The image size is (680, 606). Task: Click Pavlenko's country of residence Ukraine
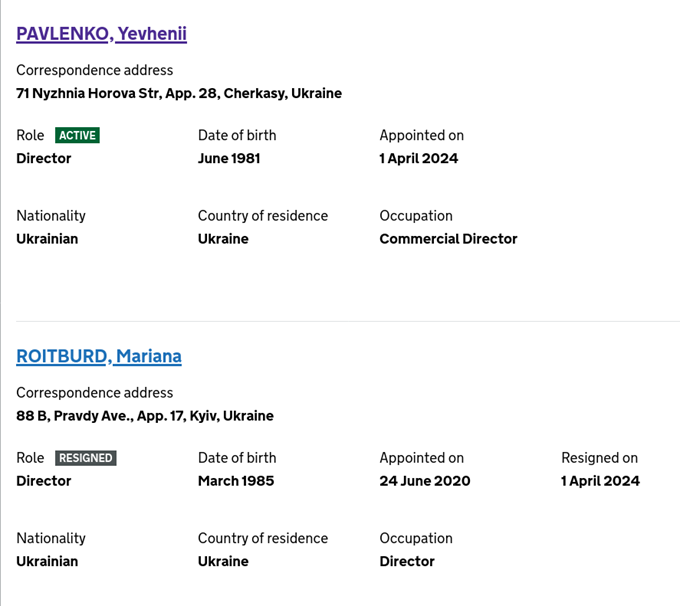(223, 239)
